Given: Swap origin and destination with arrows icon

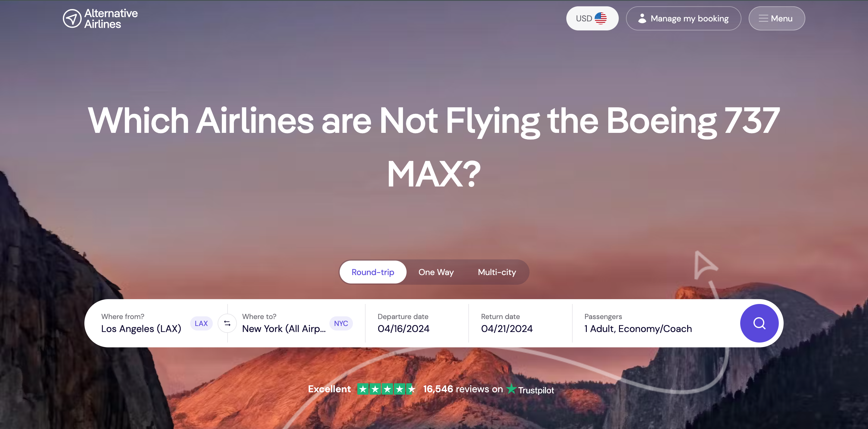Looking at the screenshot, I should [227, 323].
